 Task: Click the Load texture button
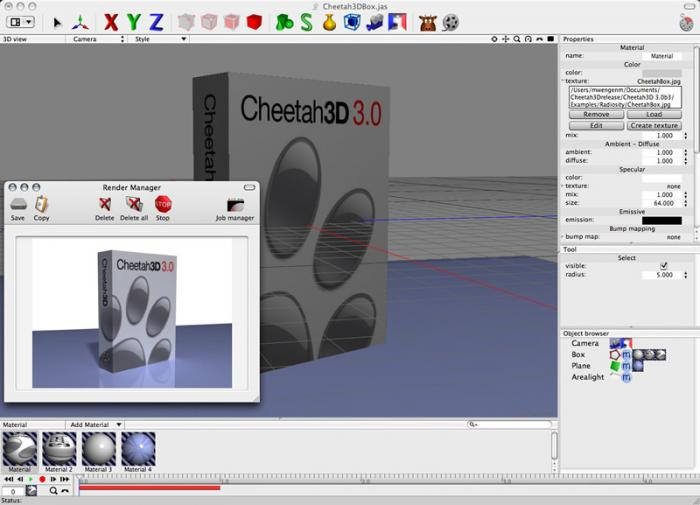[x=654, y=114]
